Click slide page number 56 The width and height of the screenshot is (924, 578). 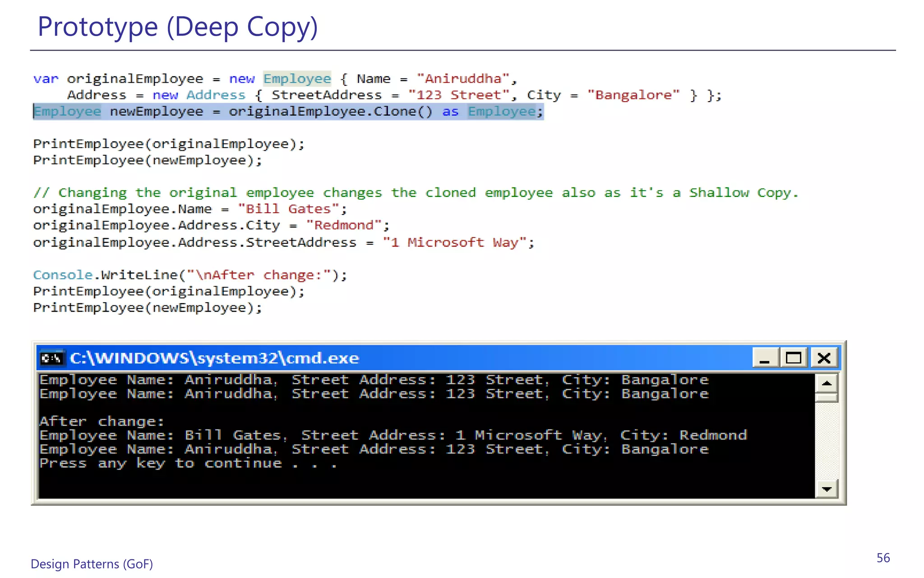click(x=883, y=558)
